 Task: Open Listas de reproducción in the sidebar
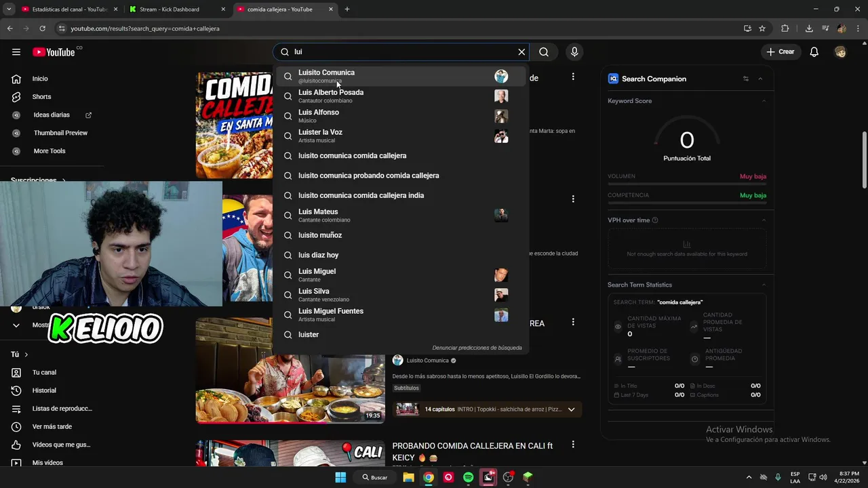point(52,409)
